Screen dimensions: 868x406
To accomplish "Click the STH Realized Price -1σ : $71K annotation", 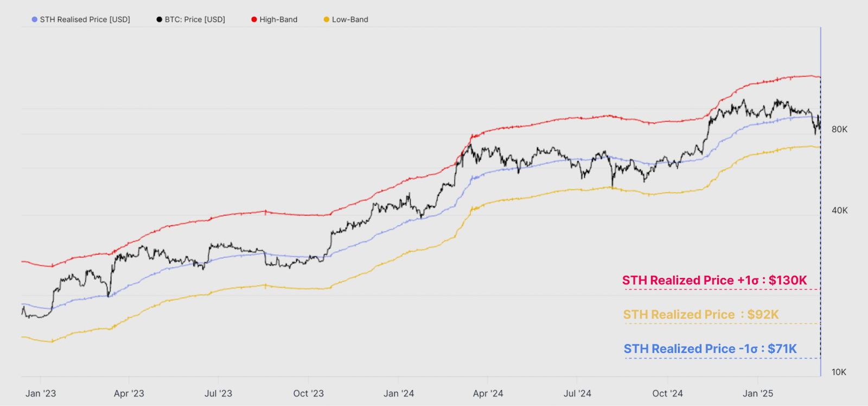I will pyautogui.click(x=710, y=349).
